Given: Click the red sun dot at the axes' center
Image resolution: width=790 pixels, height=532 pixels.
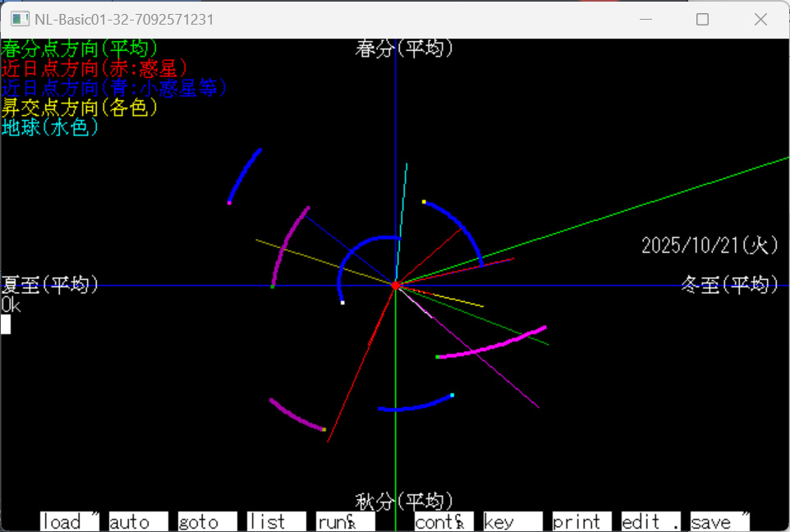Looking at the screenshot, I should pyautogui.click(x=396, y=286).
